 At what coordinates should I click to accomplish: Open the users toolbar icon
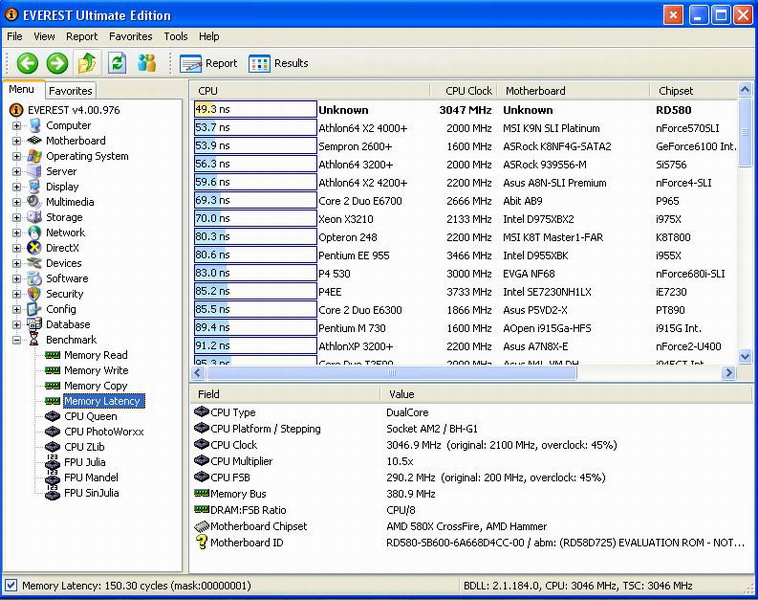(146, 63)
